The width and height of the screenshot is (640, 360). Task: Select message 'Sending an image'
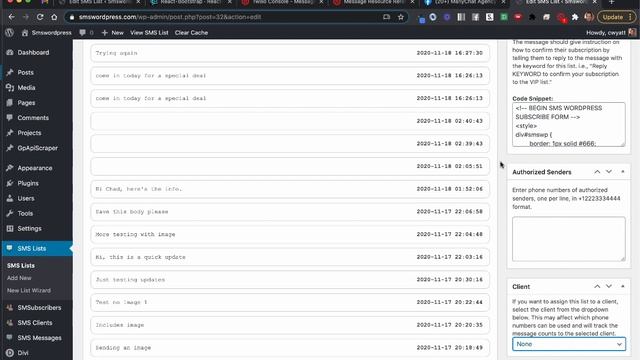[290, 348]
